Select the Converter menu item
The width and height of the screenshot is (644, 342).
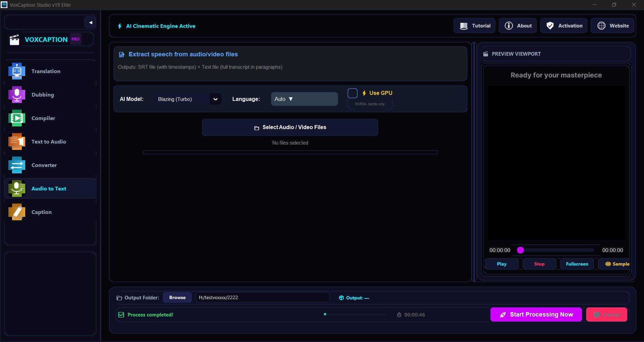[x=50, y=165]
